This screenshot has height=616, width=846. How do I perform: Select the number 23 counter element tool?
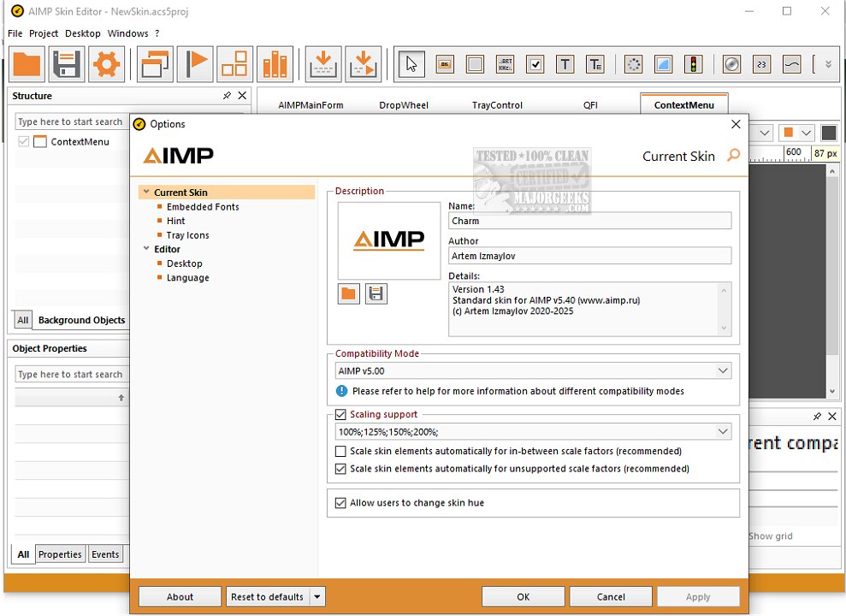click(761, 65)
